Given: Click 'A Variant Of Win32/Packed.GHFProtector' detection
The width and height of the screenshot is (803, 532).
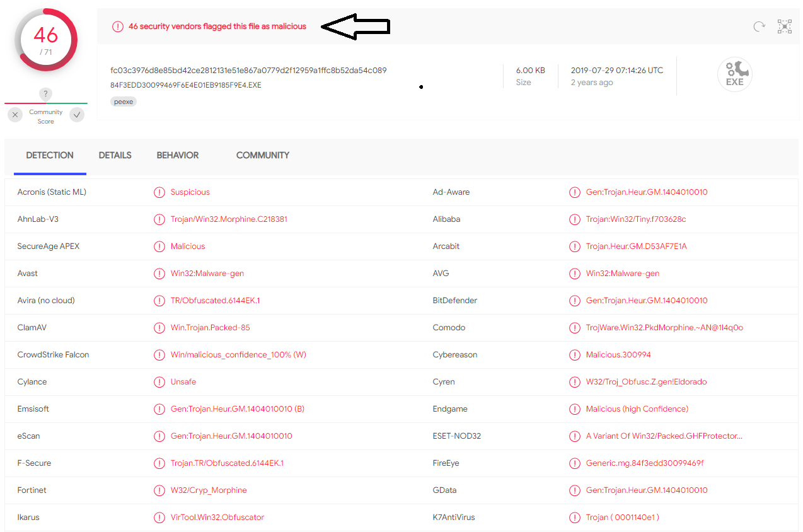Looking at the screenshot, I should [664, 436].
